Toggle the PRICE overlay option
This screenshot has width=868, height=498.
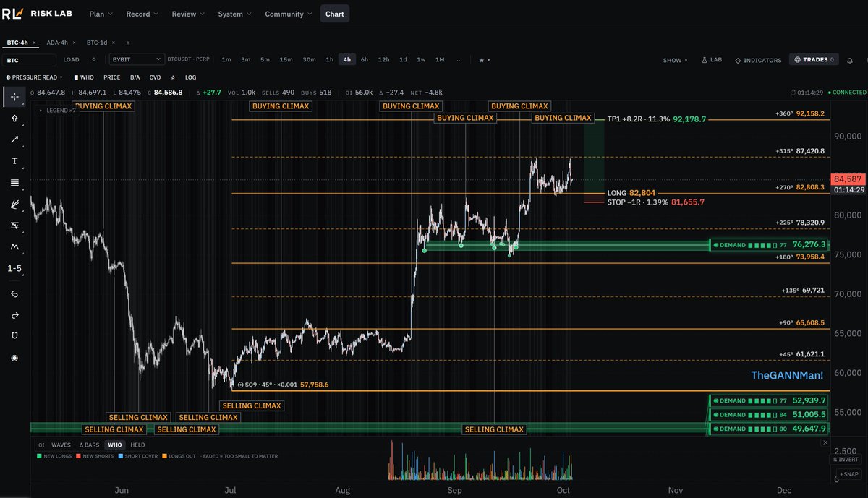pyautogui.click(x=112, y=77)
